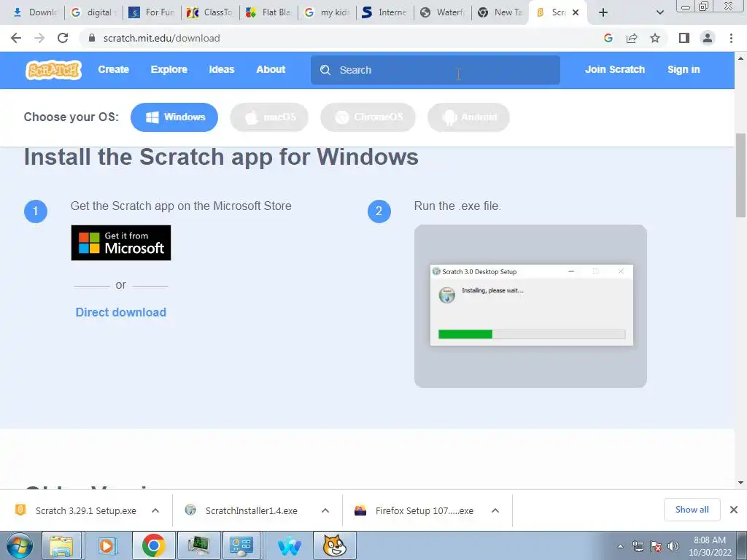
Task: Click the browser forward arrow
Action: pyautogui.click(x=39, y=38)
